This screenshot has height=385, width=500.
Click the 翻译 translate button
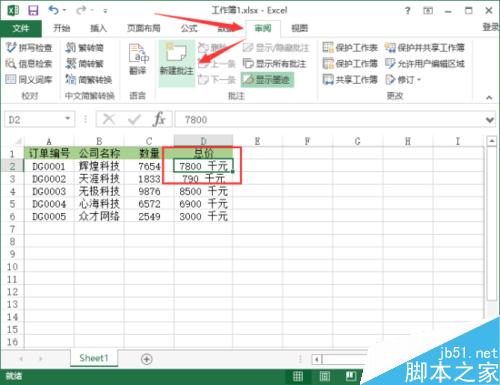pos(138,59)
